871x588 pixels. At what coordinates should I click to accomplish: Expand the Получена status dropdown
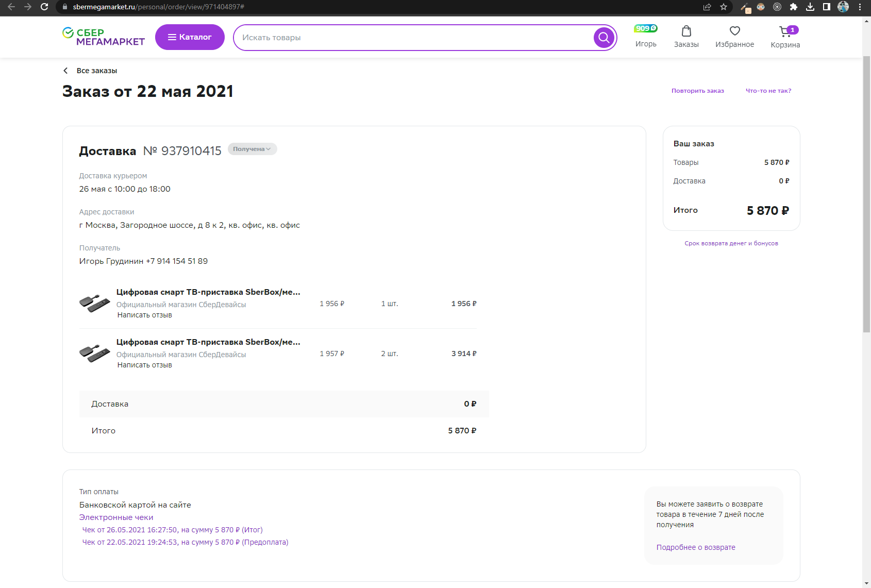pyautogui.click(x=252, y=149)
